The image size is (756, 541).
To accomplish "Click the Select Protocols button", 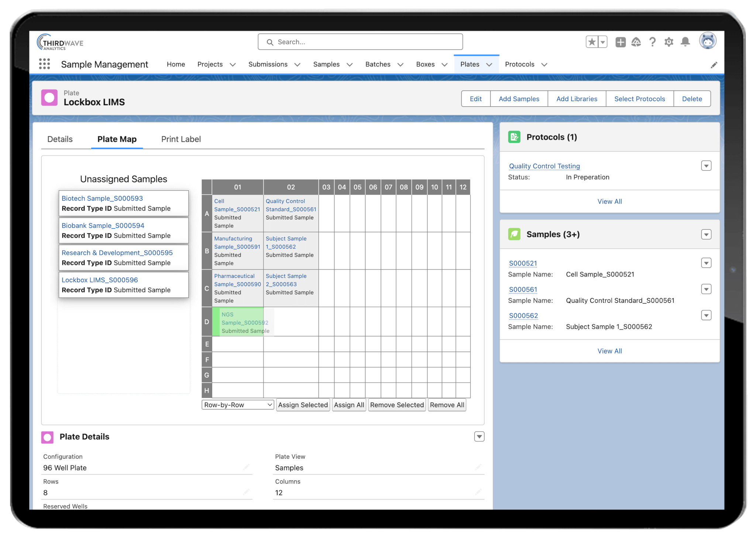I will (639, 99).
